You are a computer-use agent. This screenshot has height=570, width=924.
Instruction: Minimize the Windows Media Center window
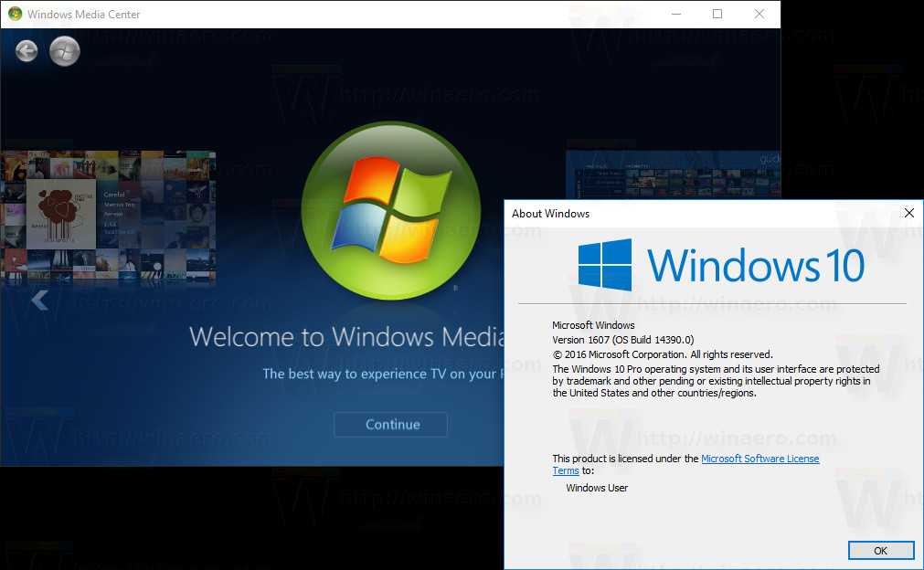click(x=675, y=15)
